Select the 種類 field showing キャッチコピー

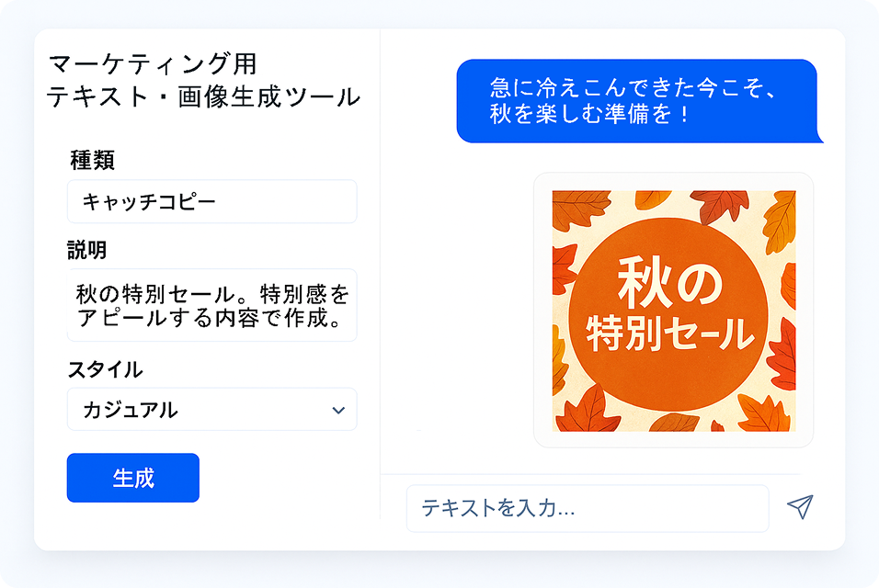pos(211,201)
